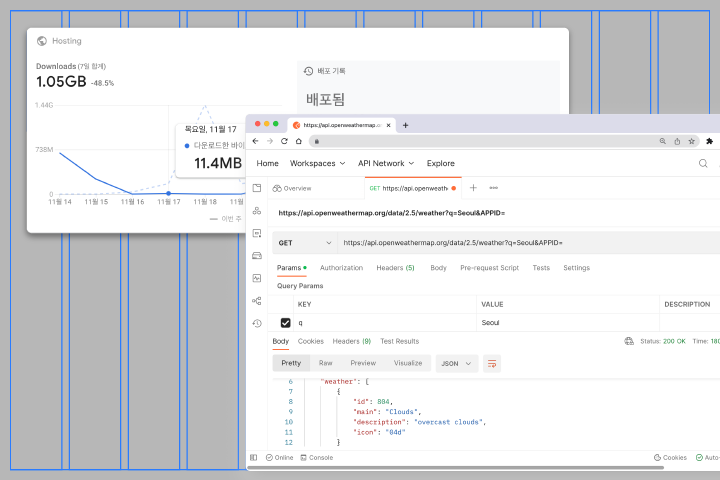Click the request URL input field
This screenshot has height=480, width=720.
pos(528,243)
